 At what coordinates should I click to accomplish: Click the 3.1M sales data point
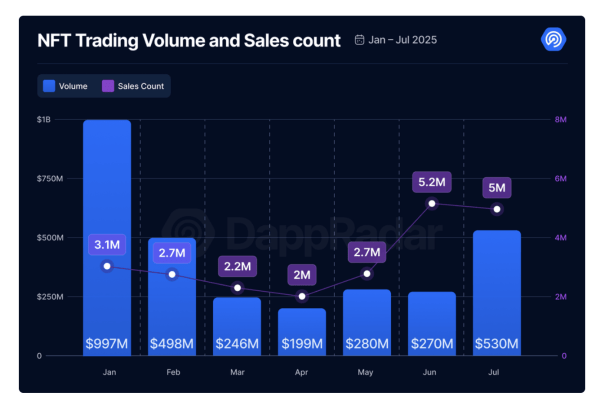[x=107, y=265]
